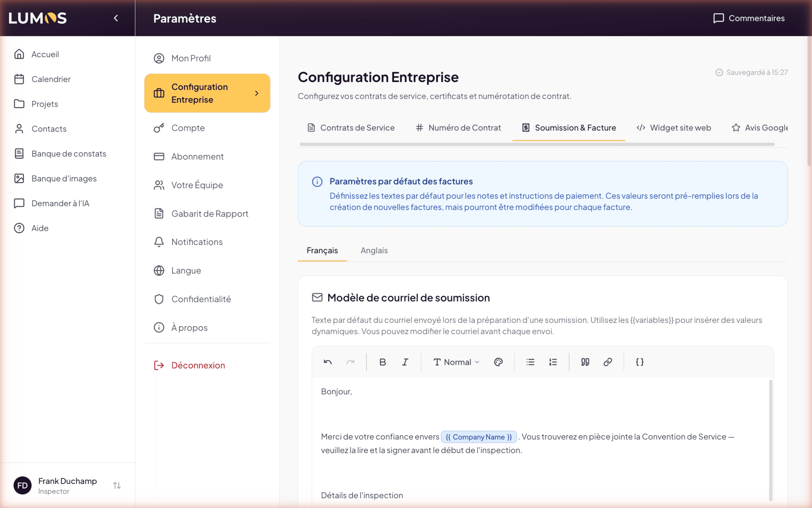Open the Normal text style dropdown

456,362
